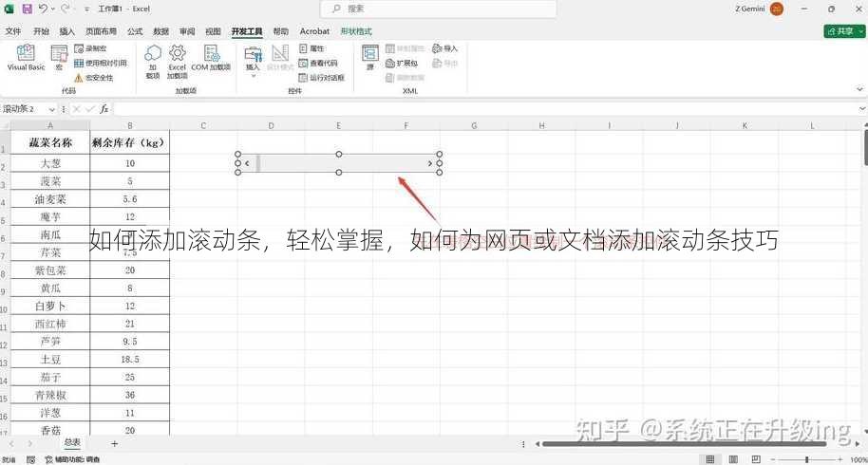Switch to the 数据 data tab
868x465 pixels.
click(160, 31)
